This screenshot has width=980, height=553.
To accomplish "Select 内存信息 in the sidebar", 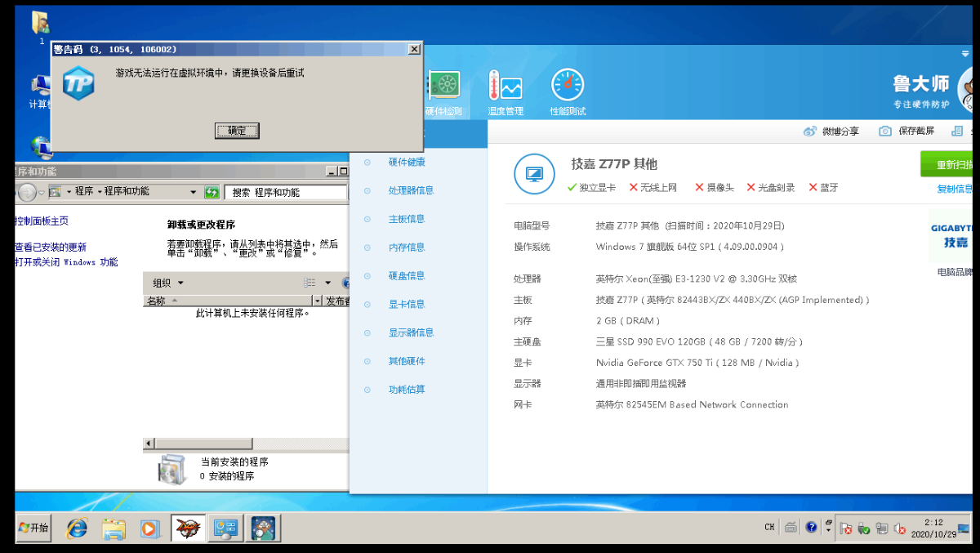I will [x=407, y=248].
